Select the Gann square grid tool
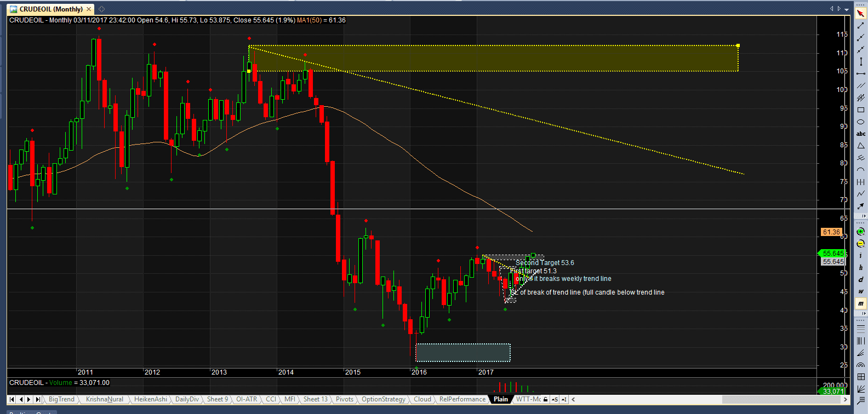Viewport: 868px width, 414px height. [x=860, y=377]
